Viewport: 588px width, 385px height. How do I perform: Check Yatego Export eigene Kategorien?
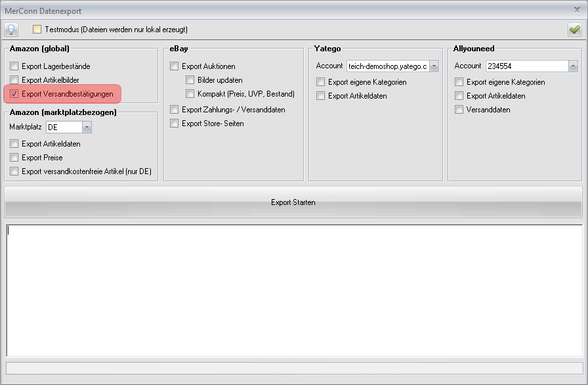(x=321, y=82)
